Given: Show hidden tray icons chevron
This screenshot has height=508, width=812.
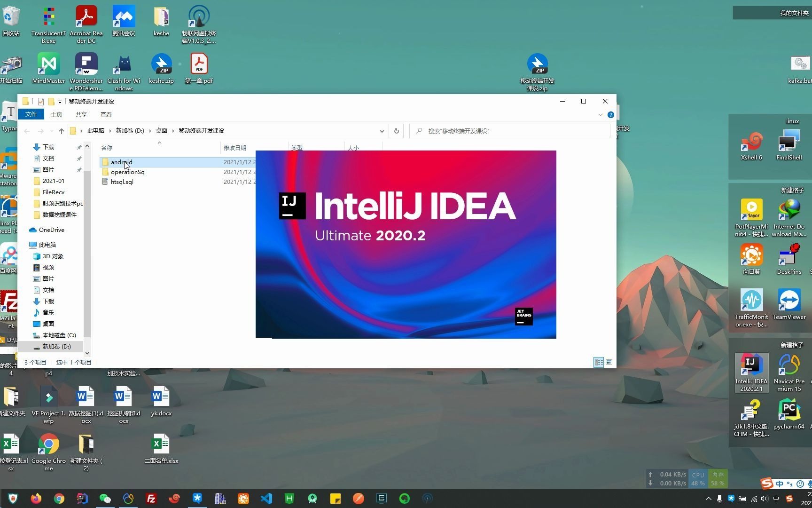Looking at the screenshot, I should (708, 499).
